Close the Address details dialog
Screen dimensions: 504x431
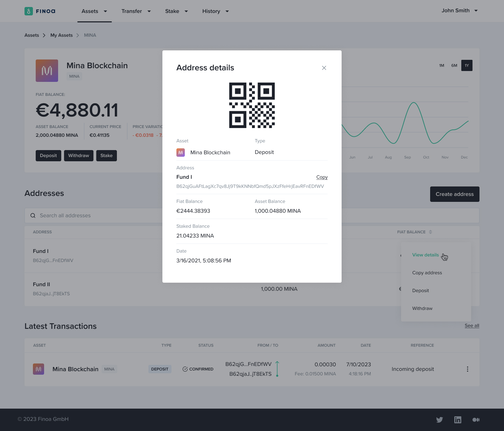coord(324,68)
